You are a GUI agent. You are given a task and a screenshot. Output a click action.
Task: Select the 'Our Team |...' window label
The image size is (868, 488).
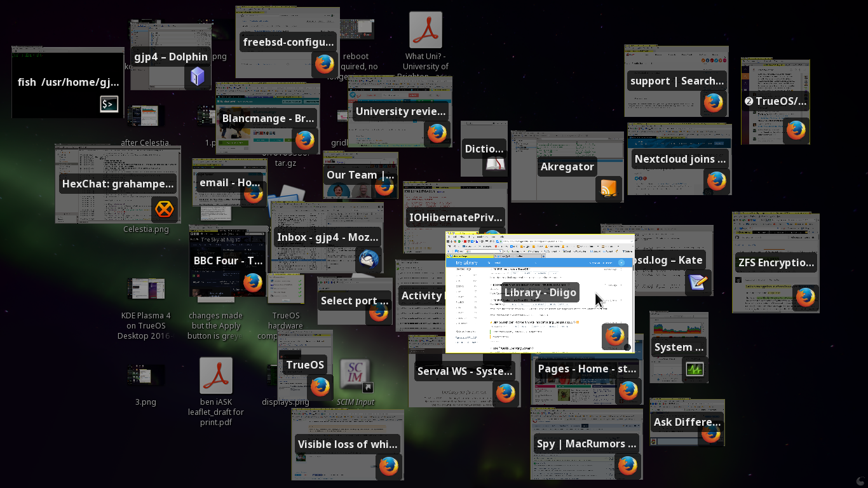(360, 175)
